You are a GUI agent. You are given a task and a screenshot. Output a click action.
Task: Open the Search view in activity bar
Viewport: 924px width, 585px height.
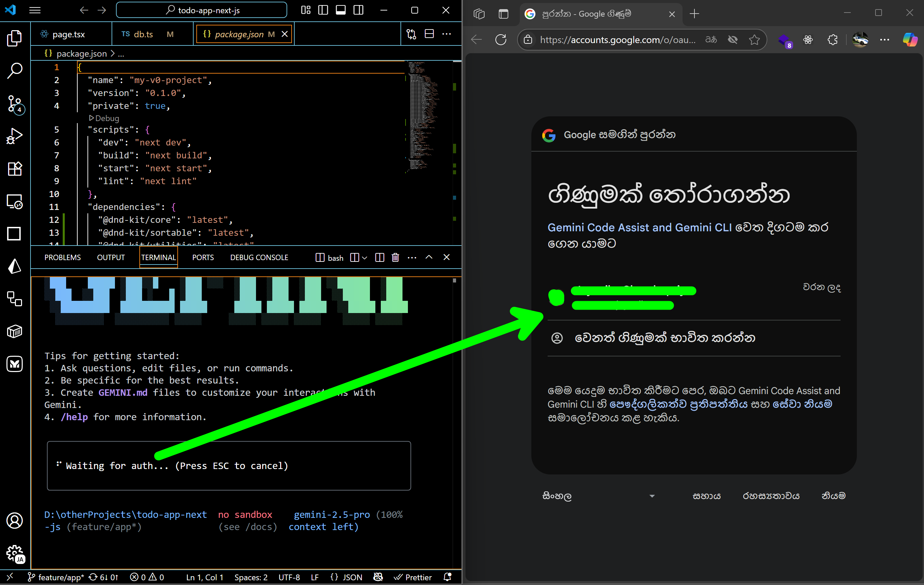coord(15,71)
